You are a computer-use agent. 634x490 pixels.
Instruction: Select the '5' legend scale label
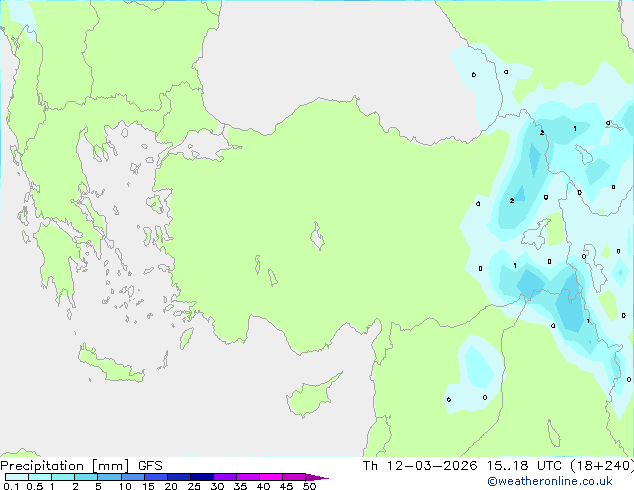tap(98, 486)
